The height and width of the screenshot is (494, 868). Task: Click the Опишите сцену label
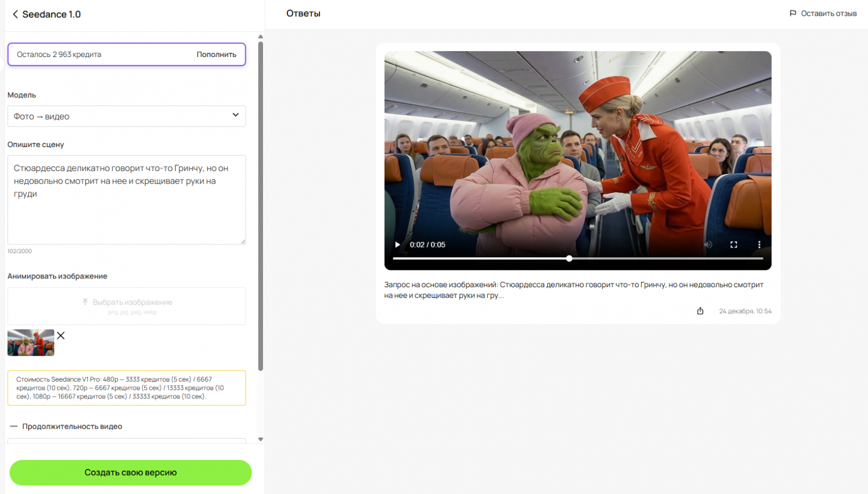click(x=36, y=144)
